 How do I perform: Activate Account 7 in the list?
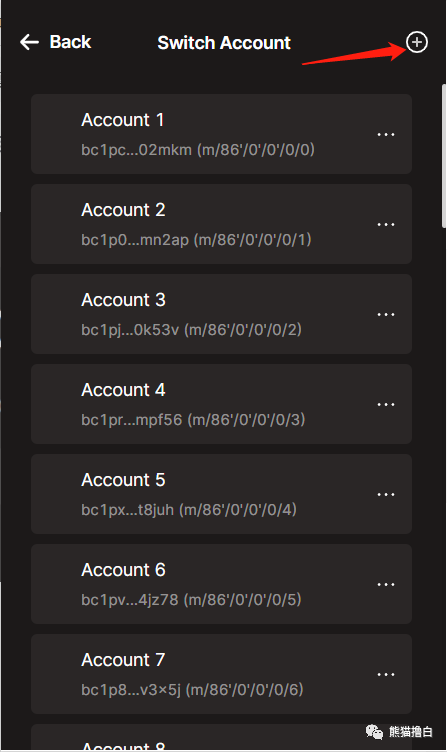pyautogui.click(x=222, y=674)
